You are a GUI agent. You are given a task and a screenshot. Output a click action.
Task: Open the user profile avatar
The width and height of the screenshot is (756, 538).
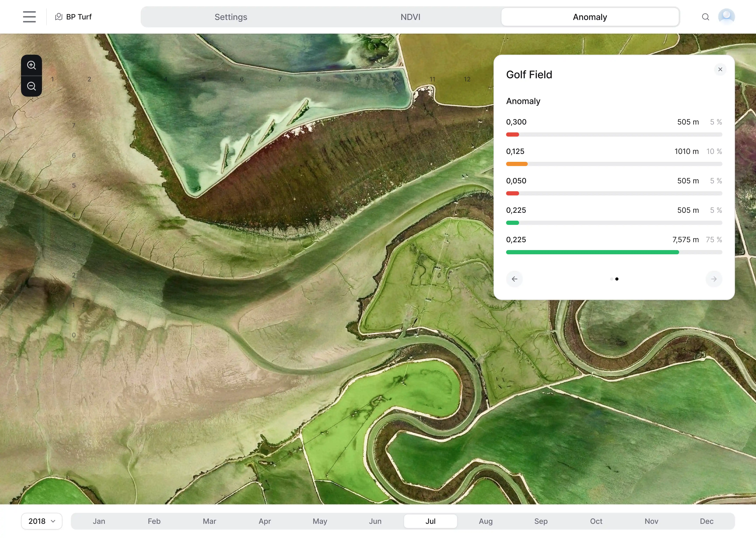pos(726,16)
